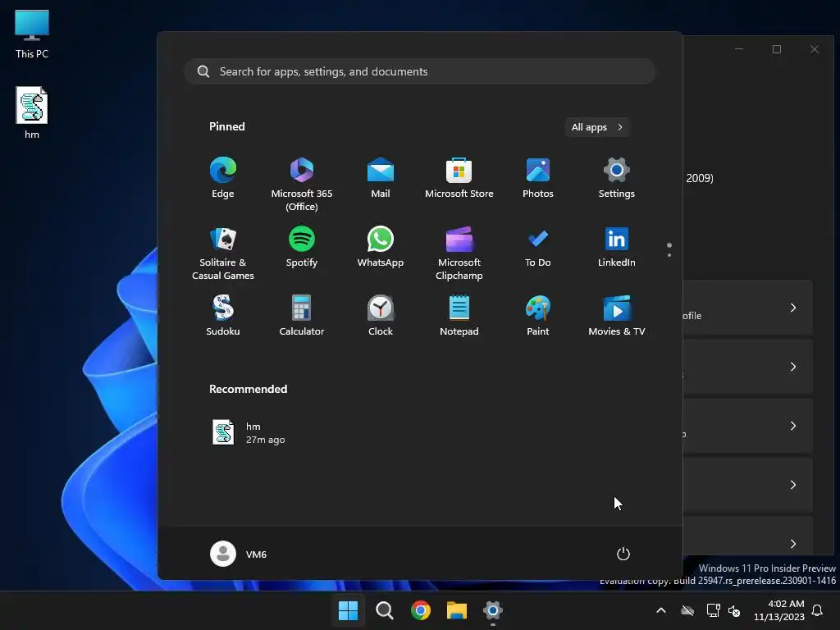This screenshot has height=630, width=840.
Task: Open Paint
Action: click(x=538, y=316)
